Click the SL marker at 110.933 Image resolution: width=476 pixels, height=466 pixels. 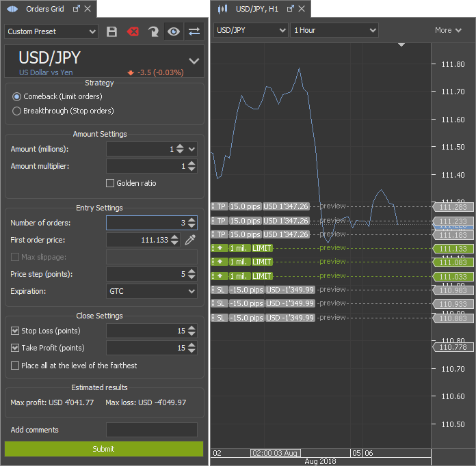pyautogui.click(x=220, y=303)
